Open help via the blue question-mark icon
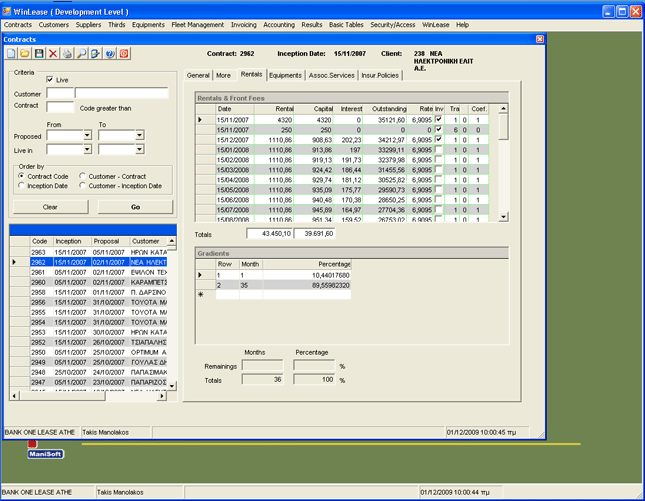This screenshot has width=645, height=501. pyautogui.click(x=110, y=53)
